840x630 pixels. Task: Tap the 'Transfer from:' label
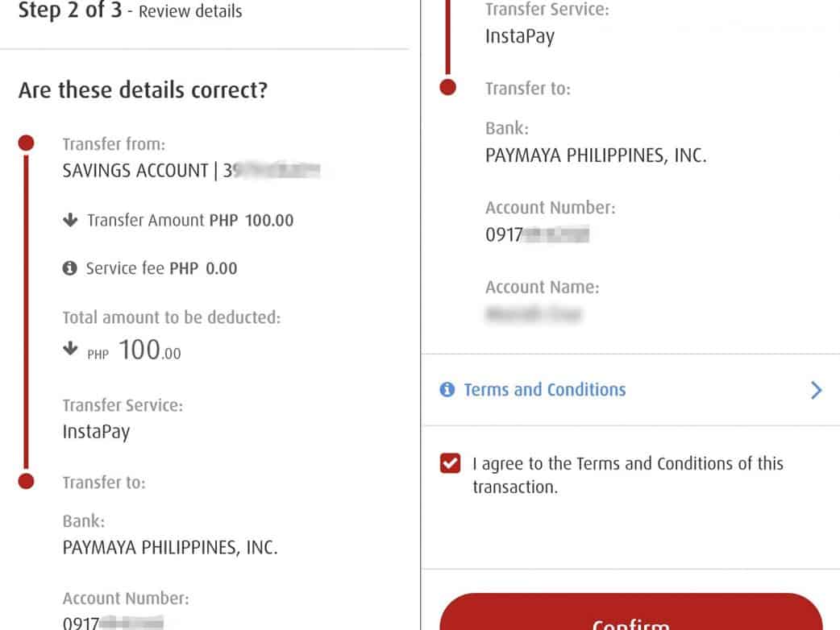pyautogui.click(x=114, y=144)
